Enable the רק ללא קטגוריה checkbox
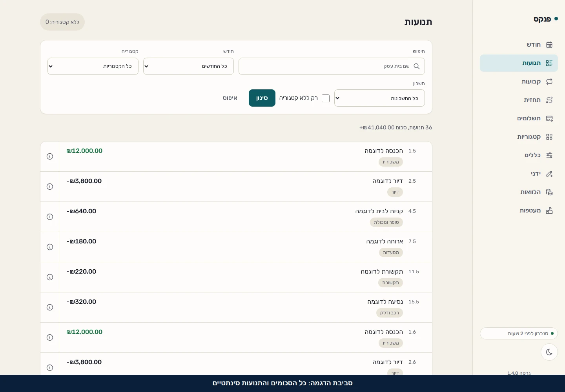The height and width of the screenshot is (392, 565). (326, 98)
